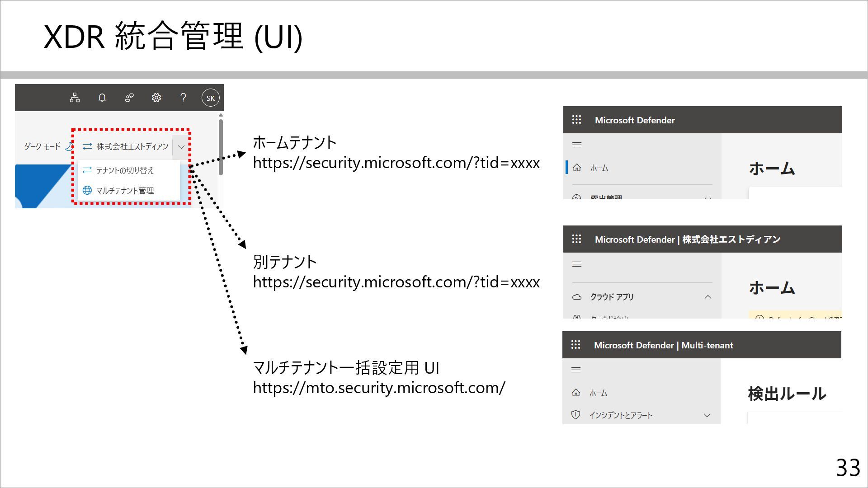The width and height of the screenshot is (868, 488).
Task: Toggle hamburger menu in the 株式会社エストディアン Defender panel
Action: pos(577,264)
